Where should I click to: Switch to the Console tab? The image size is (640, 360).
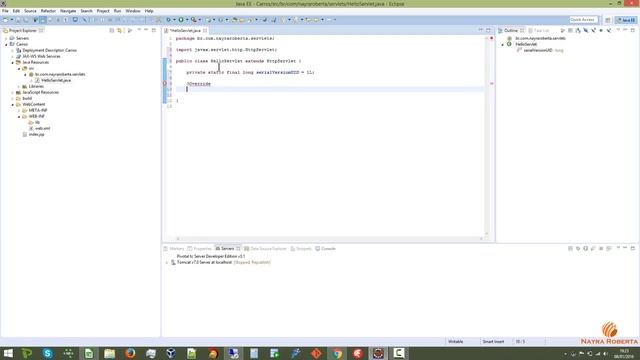(326, 249)
